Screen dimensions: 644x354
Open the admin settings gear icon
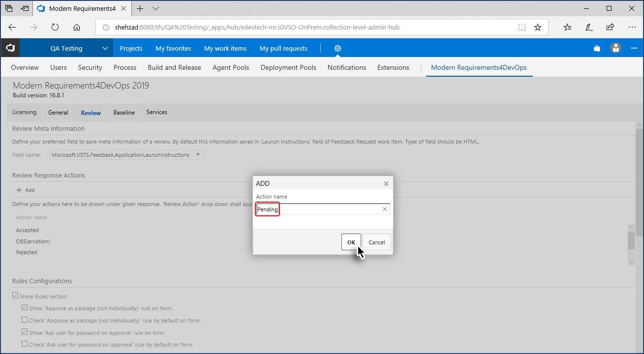[337, 48]
